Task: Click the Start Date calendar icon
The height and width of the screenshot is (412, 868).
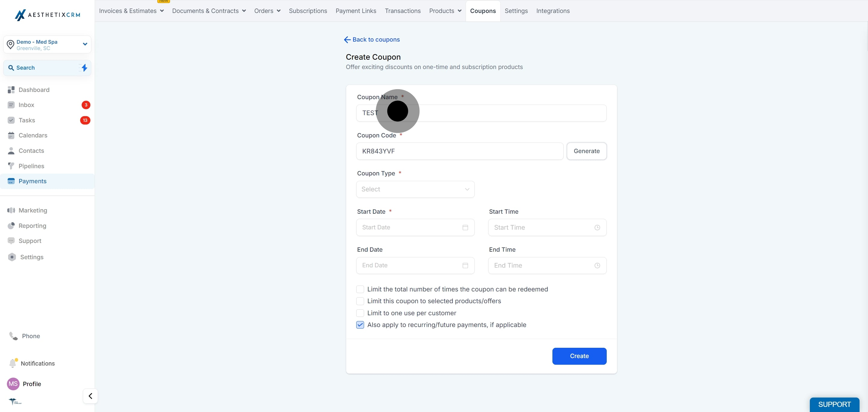Action: (465, 227)
